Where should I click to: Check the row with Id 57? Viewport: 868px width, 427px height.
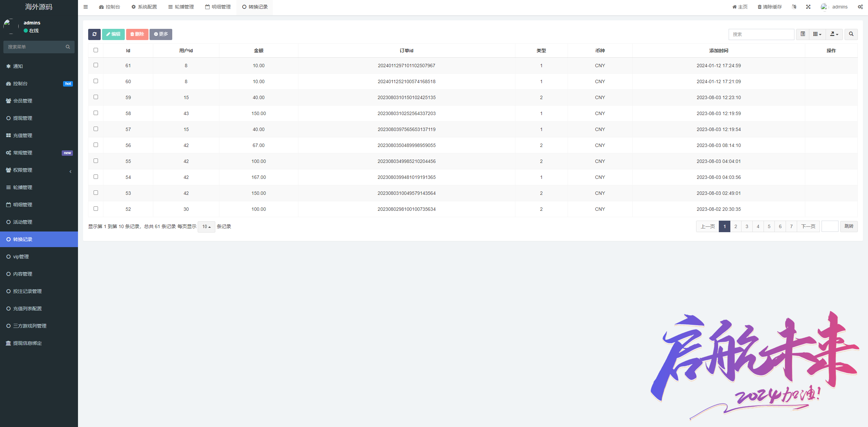coord(96,129)
